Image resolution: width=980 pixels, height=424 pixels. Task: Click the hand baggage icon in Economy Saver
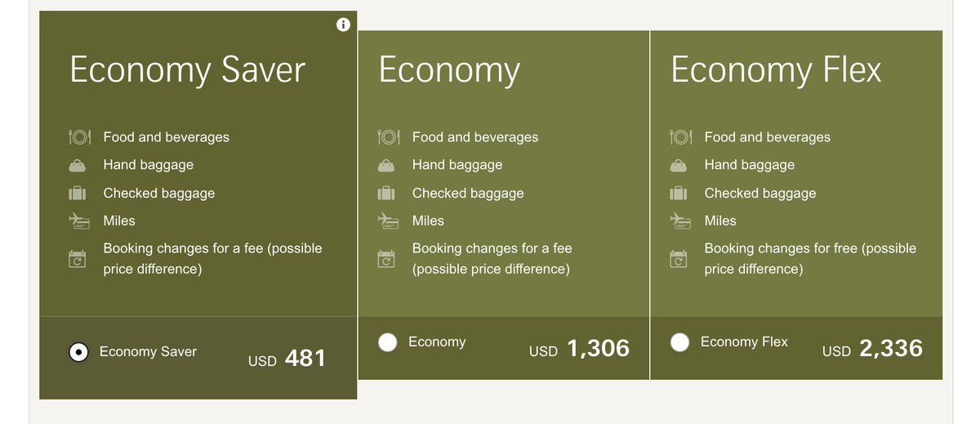pyautogui.click(x=78, y=166)
